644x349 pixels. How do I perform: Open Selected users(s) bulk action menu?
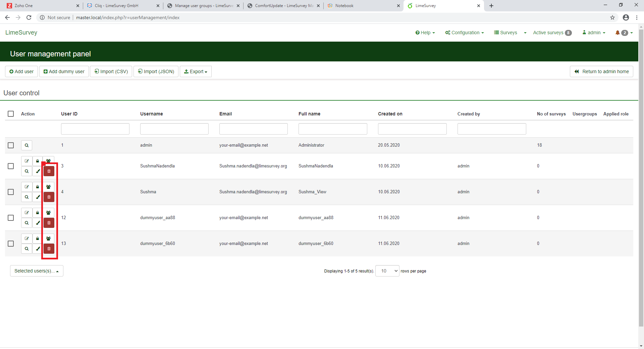(x=37, y=271)
